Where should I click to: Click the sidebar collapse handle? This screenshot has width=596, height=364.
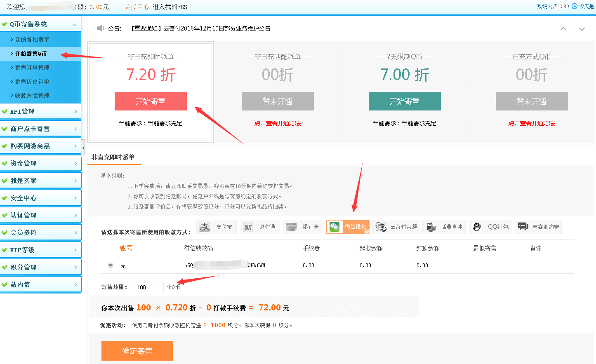(x=83, y=147)
